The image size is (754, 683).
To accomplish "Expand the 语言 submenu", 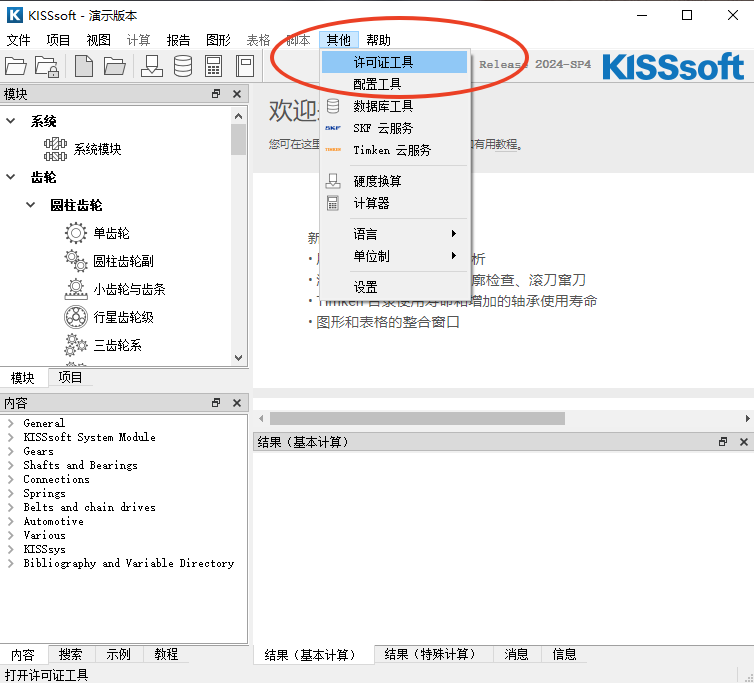I will tap(394, 234).
